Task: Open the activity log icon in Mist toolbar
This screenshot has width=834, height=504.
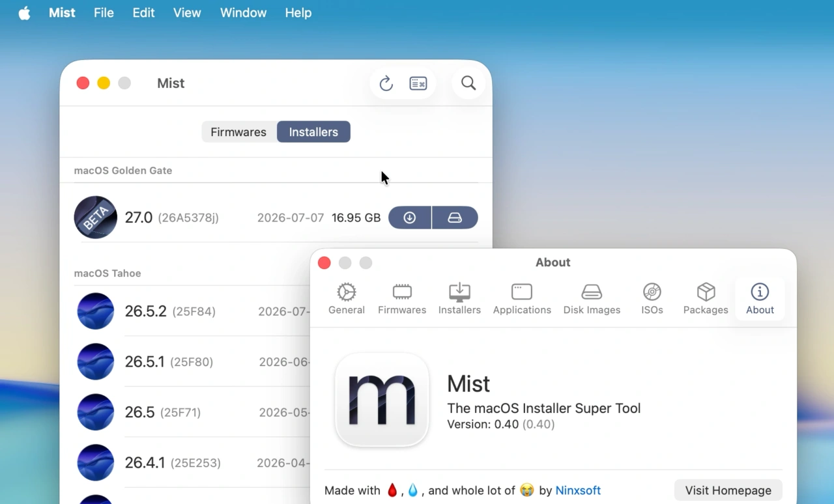Action: 418,83
